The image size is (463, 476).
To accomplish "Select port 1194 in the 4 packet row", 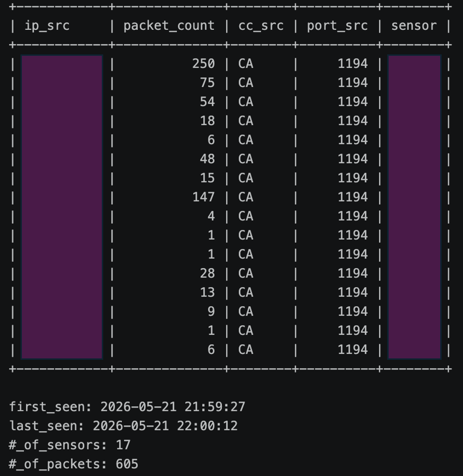I will pos(352,217).
